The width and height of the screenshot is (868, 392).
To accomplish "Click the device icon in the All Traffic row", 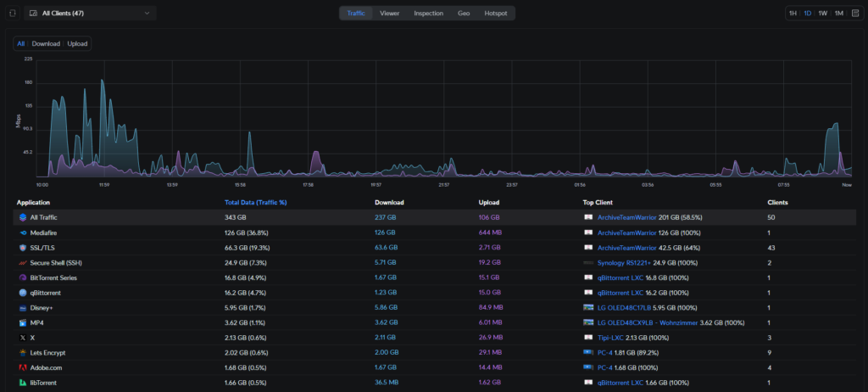I will (588, 217).
